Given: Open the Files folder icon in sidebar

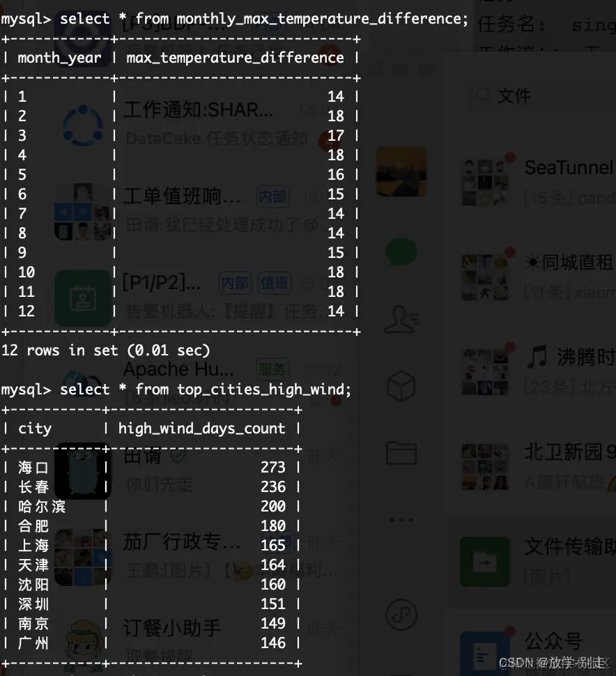Looking at the screenshot, I should pos(401,452).
